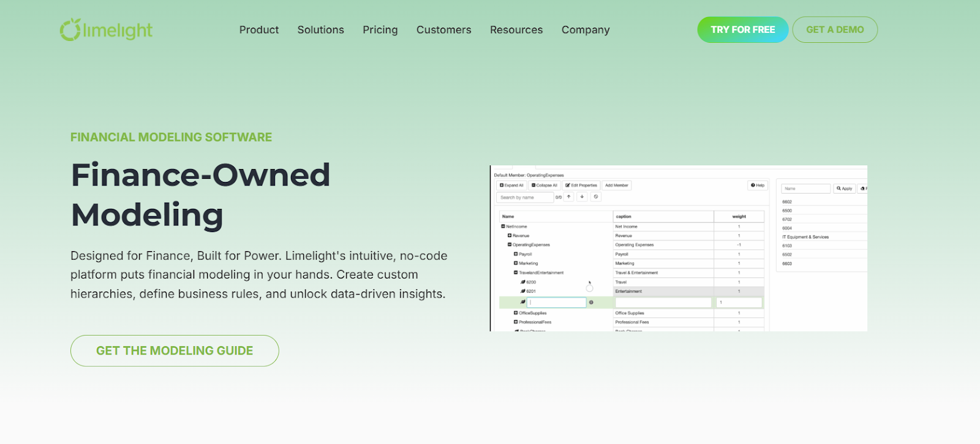Open the Customers menu item
Screen dimensions: 980x444
click(x=444, y=30)
